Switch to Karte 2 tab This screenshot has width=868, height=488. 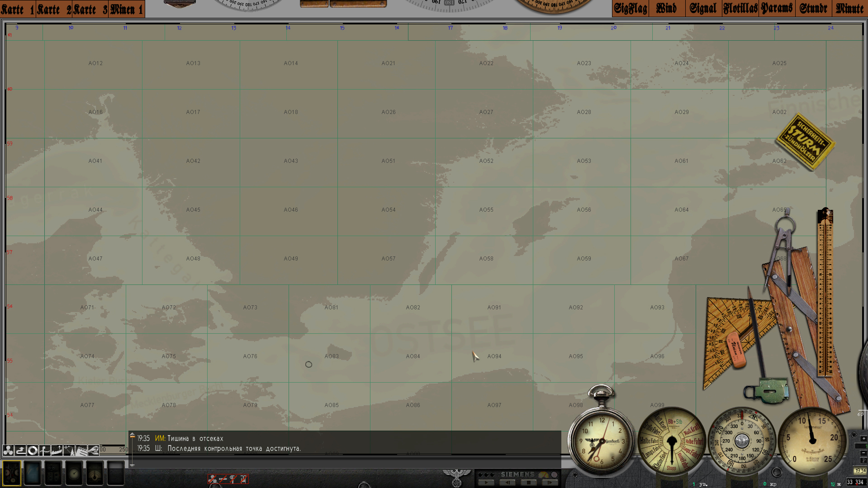tap(54, 9)
